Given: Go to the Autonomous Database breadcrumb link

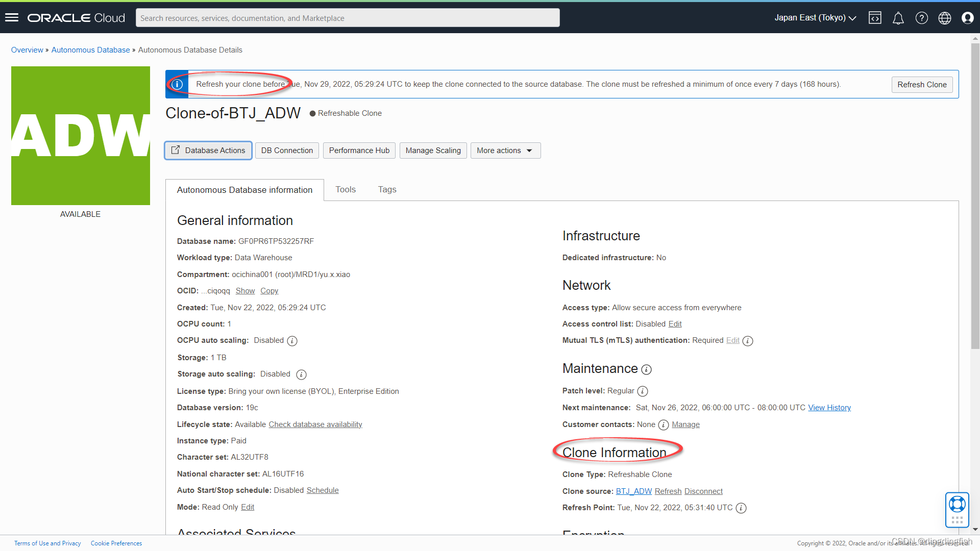Looking at the screenshot, I should (90, 50).
